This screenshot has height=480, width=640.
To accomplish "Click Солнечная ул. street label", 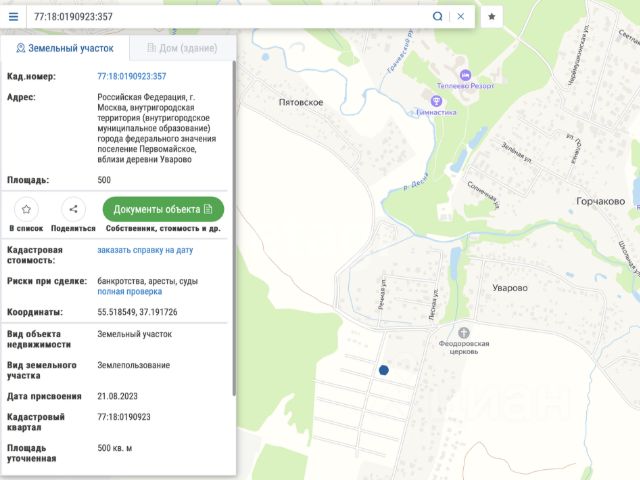I will [483, 195].
